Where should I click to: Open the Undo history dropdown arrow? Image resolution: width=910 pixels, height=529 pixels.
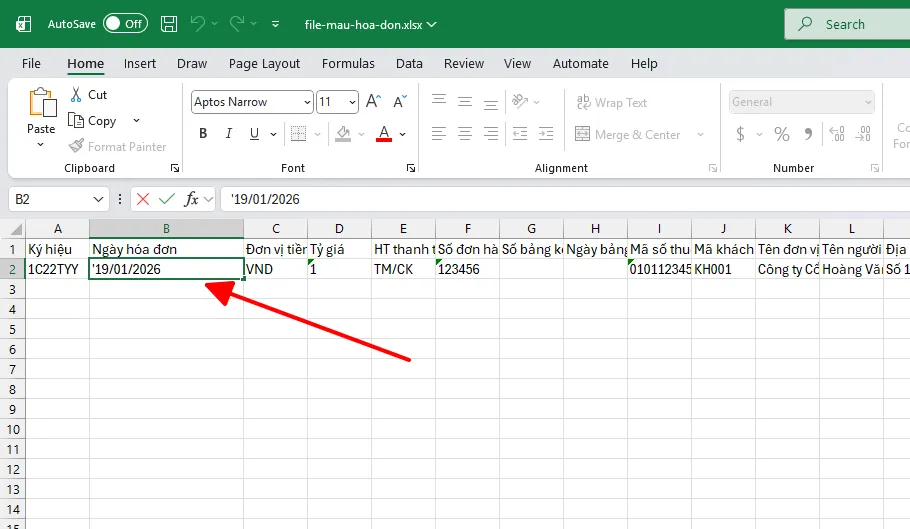coord(214,24)
